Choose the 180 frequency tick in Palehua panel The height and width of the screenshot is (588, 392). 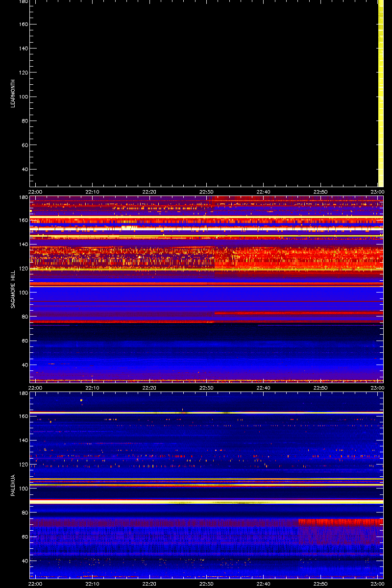pos(24,393)
